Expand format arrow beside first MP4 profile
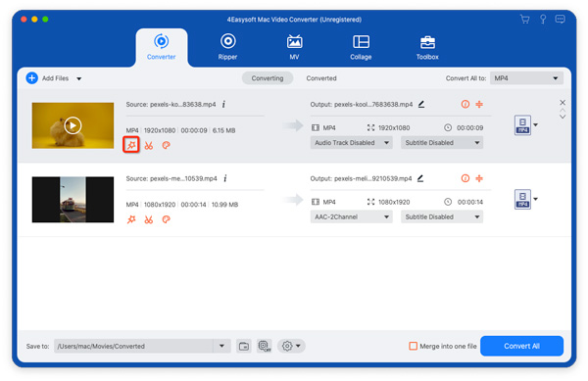This screenshot has height=381, width=588. click(x=535, y=124)
